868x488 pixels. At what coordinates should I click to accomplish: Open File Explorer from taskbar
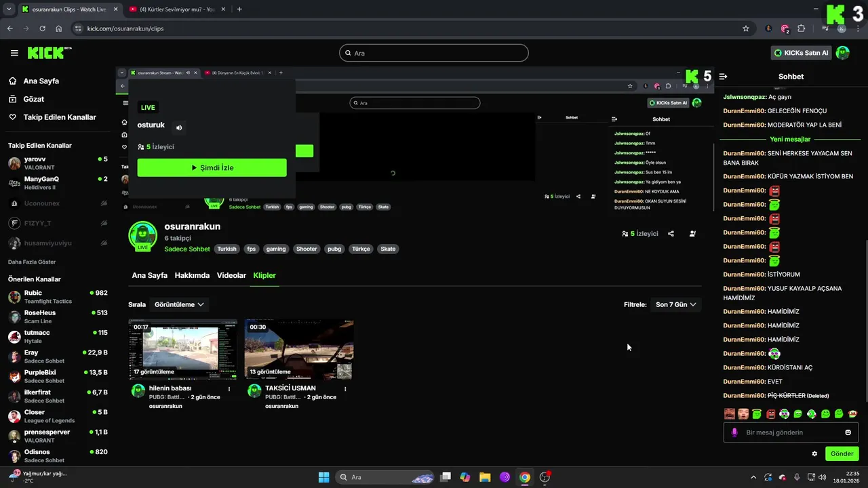coord(485,477)
